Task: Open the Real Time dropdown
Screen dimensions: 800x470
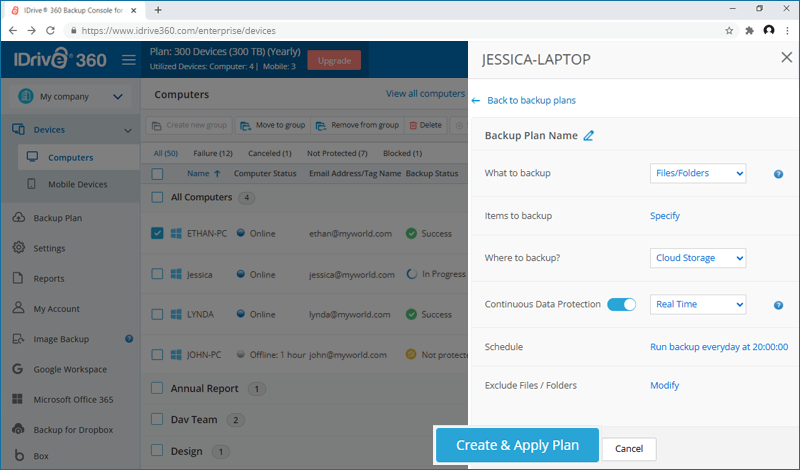Action: [697, 305]
